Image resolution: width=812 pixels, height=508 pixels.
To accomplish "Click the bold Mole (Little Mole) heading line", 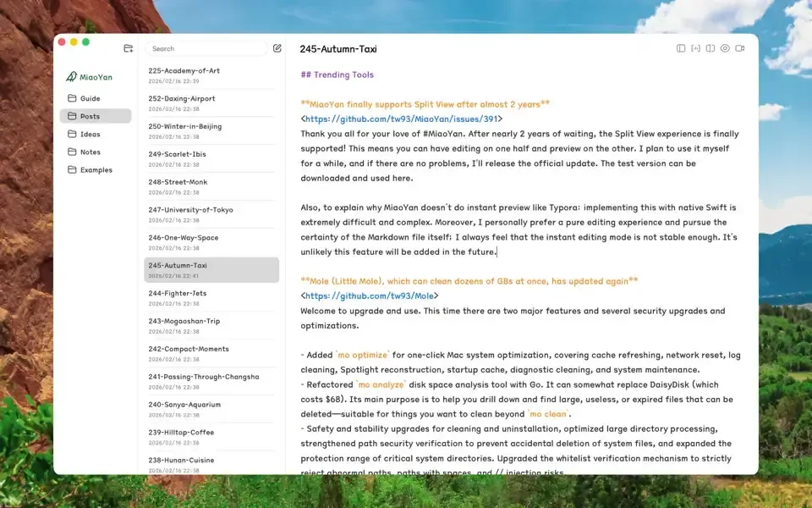I will (469, 281).
